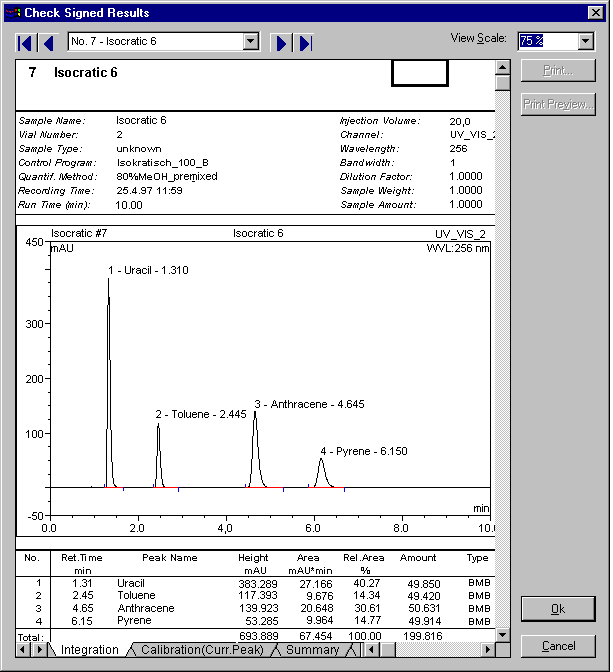The height and width of the screenshot is (672, 613).
Task: Expand the View Scale dropdown
Action: point(586,41)
